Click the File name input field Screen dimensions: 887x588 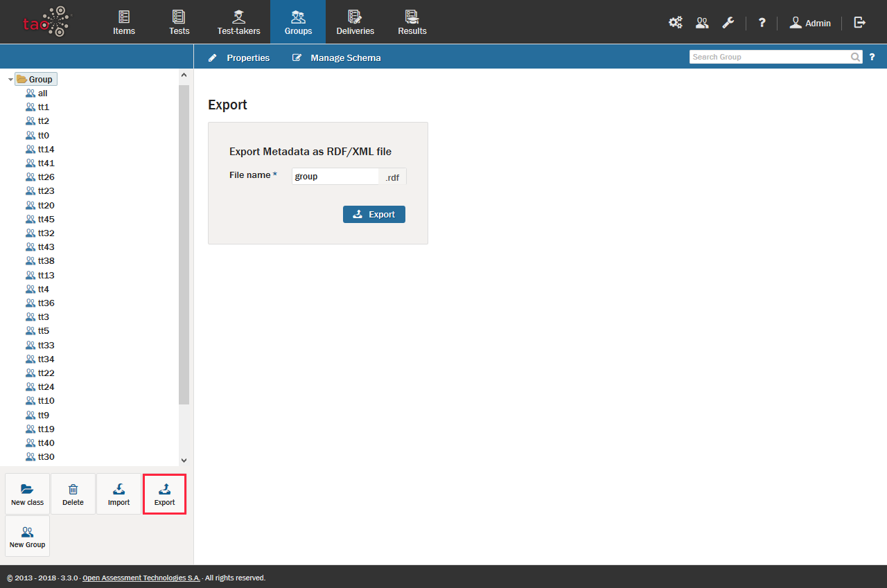point(335,177)
